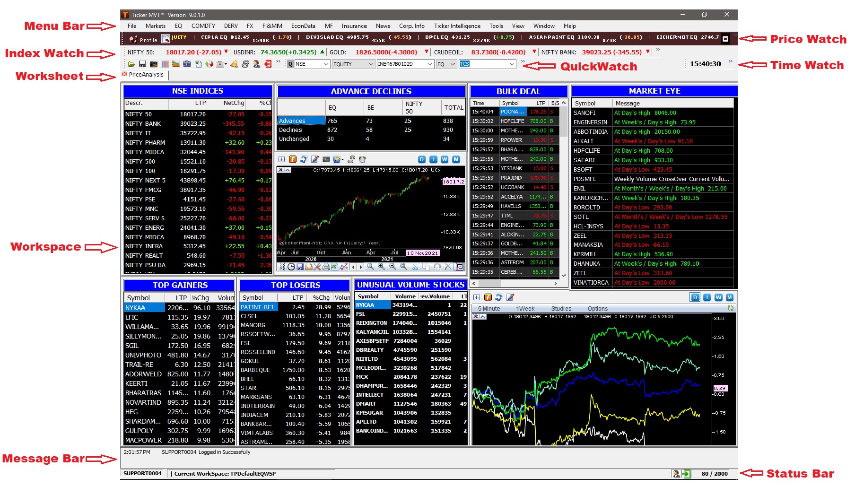This screenshot has height=504, width=855.
Task: Open the Markets menu
Action: click(x=155, y=26)
